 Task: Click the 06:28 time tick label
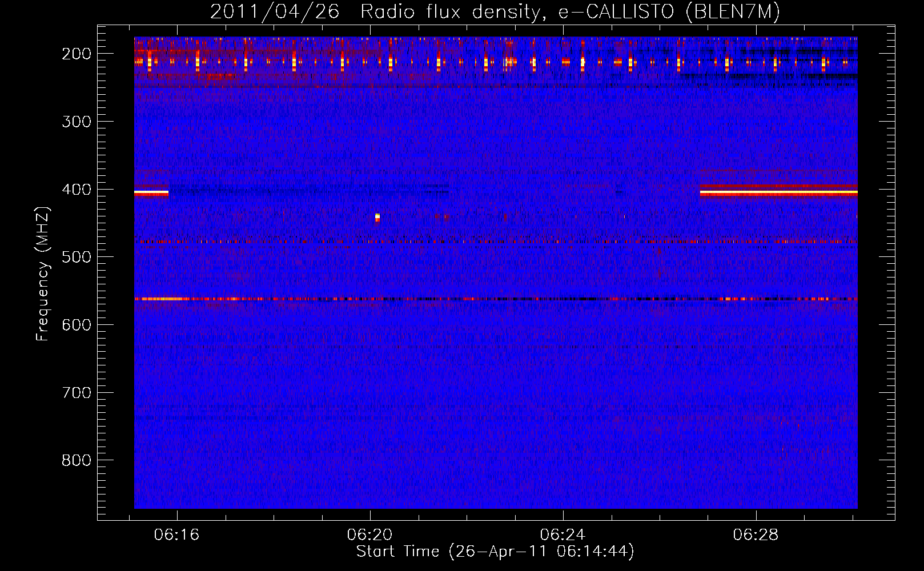[x=756, y=535]
